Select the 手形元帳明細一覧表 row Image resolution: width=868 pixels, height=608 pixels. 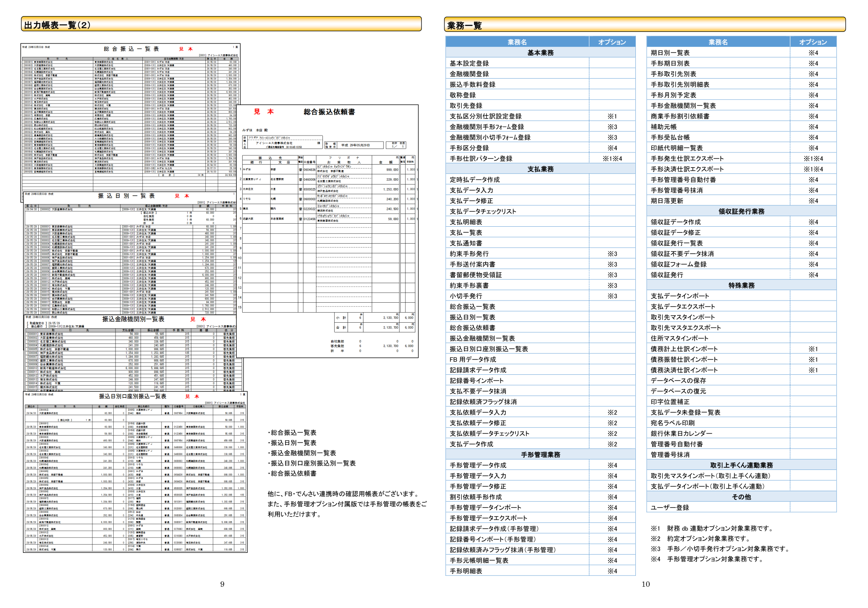point(540,561)
